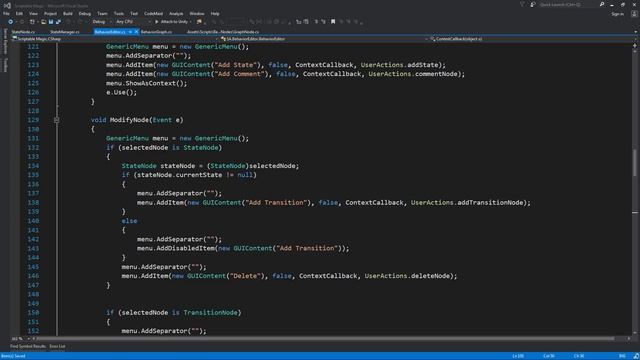Open the document tab list dropdown arrow
This screenshot has height=360, width=640.
point(636,31)
